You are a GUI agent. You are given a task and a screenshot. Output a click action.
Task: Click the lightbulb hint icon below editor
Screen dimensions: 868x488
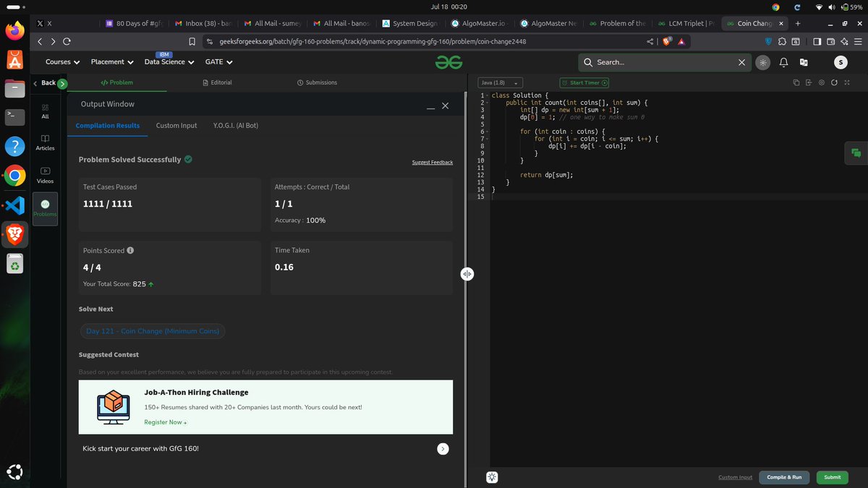point(492,477)
